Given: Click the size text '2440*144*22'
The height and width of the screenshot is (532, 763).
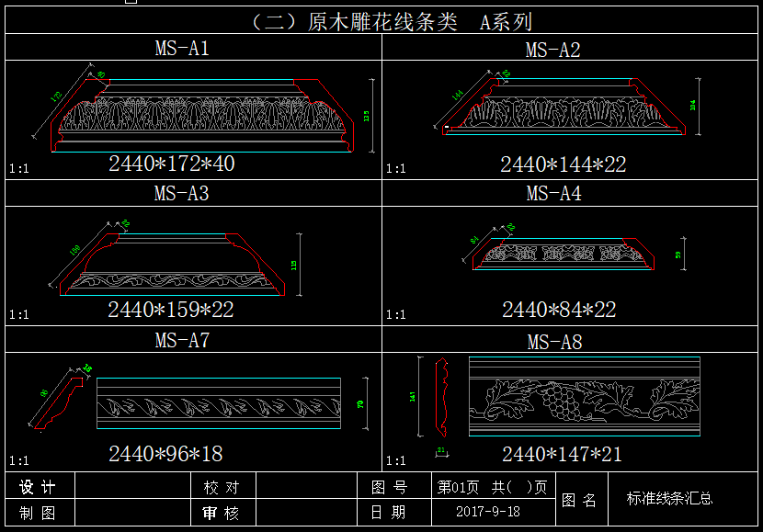Looking at the screenshot, I should [x=564, y=164].
